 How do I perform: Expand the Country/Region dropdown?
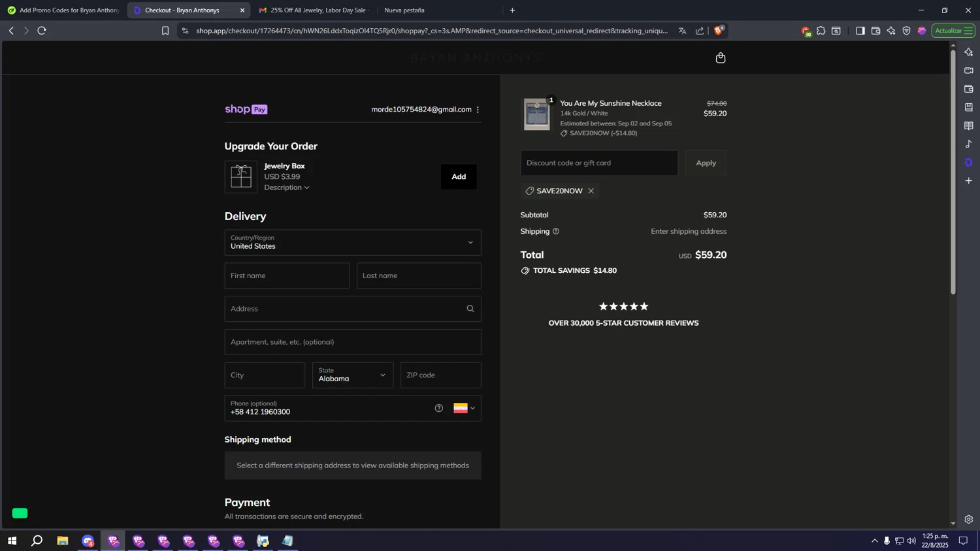353,242
